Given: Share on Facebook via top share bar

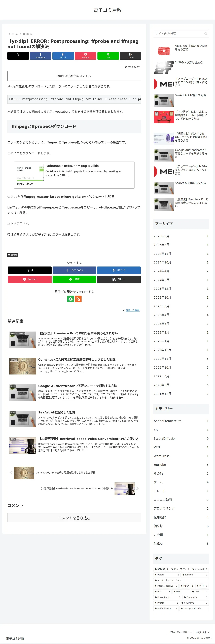Looking at the screenshot, I should click(41, 56).
